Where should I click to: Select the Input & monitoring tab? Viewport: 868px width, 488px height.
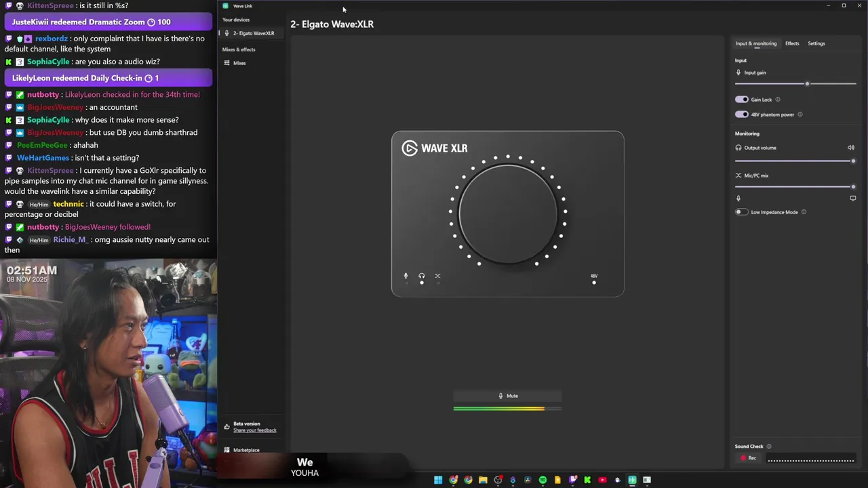point(756,43)
